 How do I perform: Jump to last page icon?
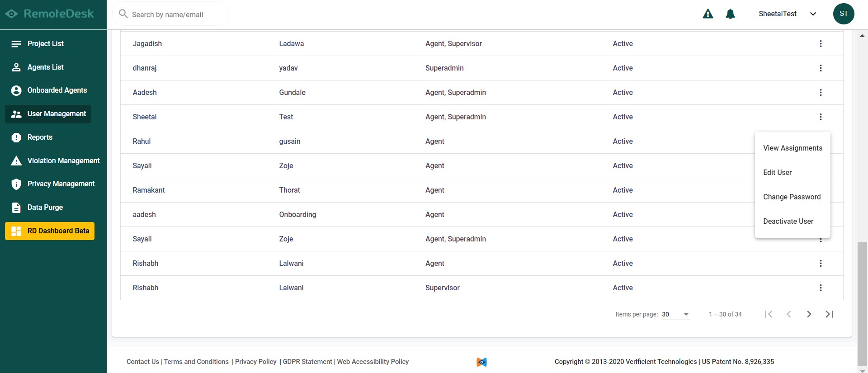point(829,314)
